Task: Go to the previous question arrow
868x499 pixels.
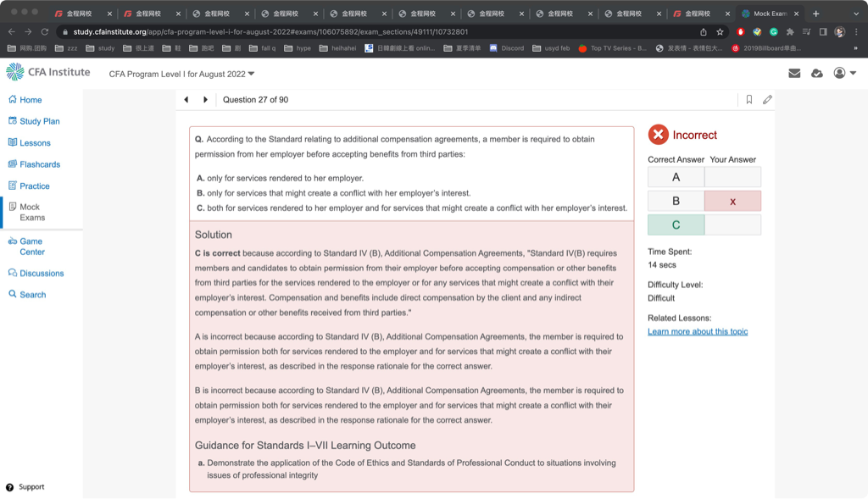Action: [186, 100]
